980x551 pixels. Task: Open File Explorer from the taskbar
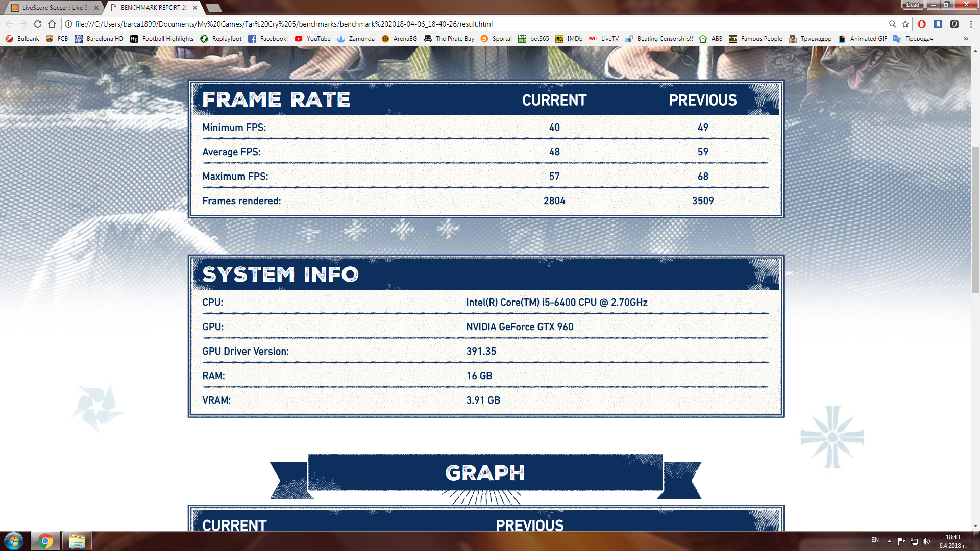tap(77, 541)
